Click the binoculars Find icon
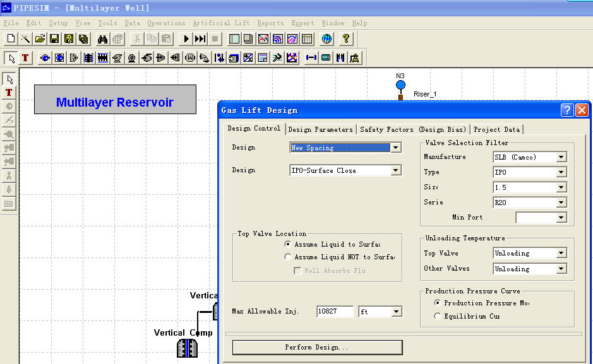 [102, 39]
